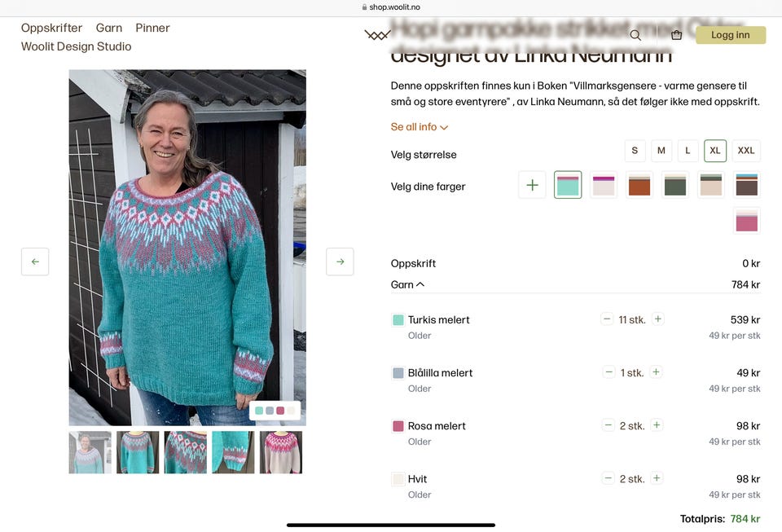Pick size S
Viewport: 782px width, 532px height.
tap(635, 151)
